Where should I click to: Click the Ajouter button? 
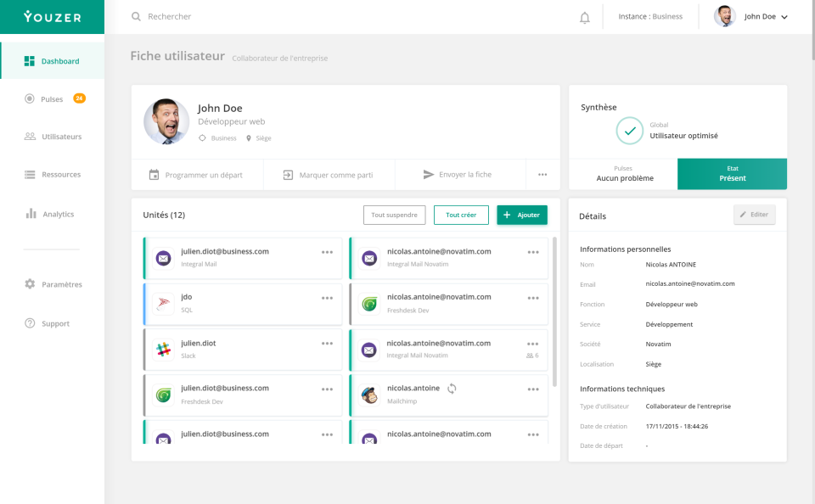click(x=521, y=215)
